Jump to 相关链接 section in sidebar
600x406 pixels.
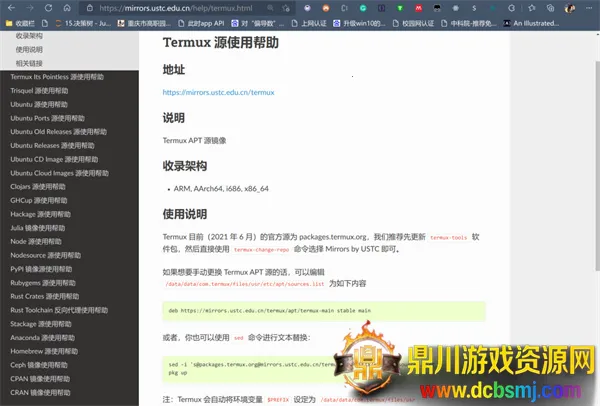click(29, 63)
